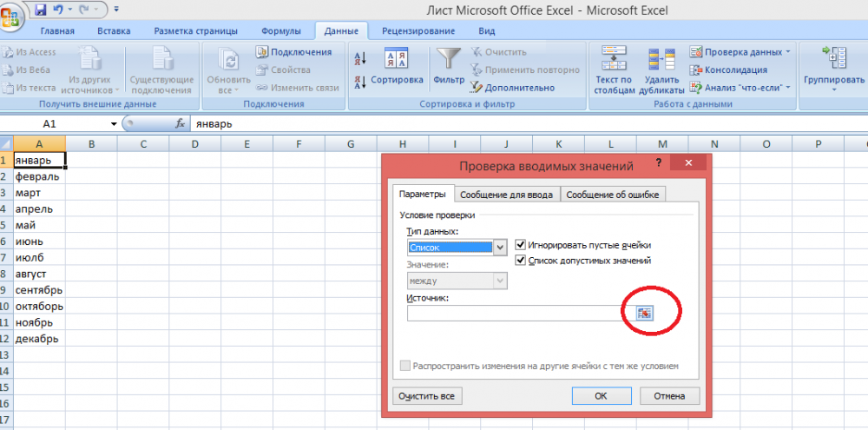Click the Office round button
868x430 pixels.
pos(13,15)
